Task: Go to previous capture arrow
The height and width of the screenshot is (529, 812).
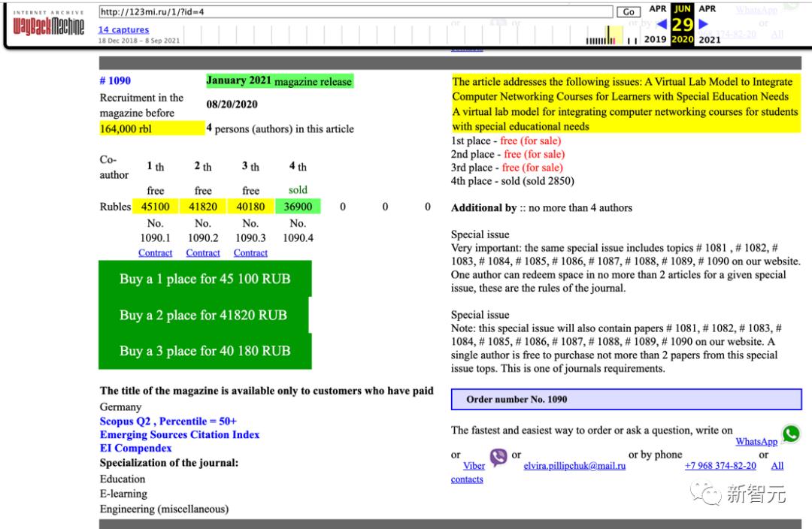Action: pyautogui.click(x=662, y=24)
